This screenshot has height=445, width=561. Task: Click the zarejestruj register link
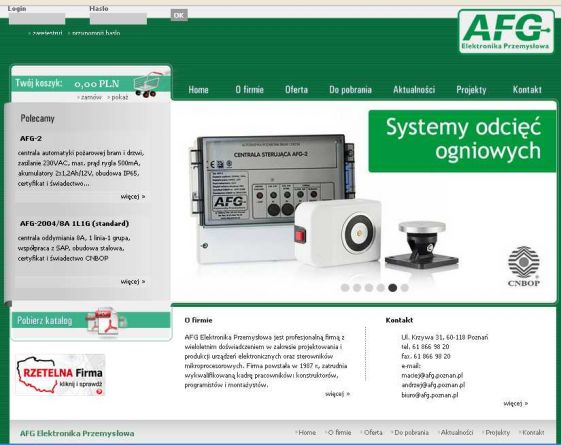coord(47,33)
